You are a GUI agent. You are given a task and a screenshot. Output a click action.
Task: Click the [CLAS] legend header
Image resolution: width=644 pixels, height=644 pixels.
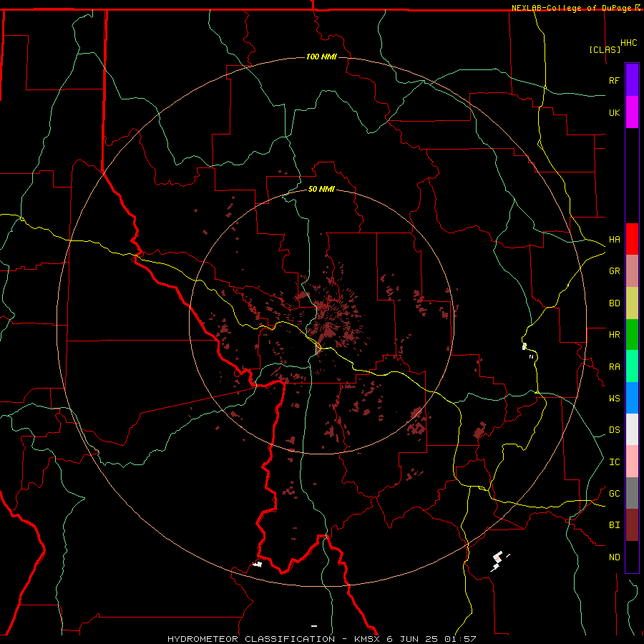pos(605,49)
